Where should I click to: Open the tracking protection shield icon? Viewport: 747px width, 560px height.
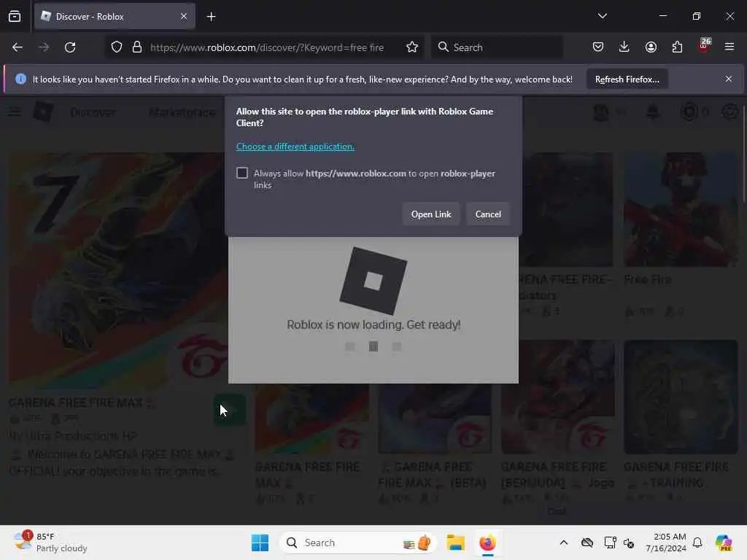tap(117, 47)
